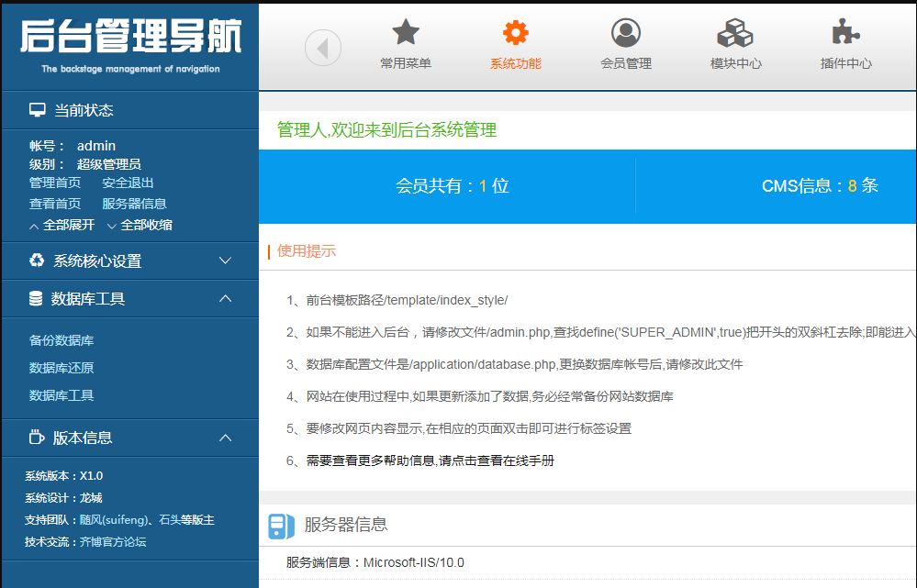Viewport: 917px width, 588px height.
Task: Click the orange gear icon 系统功能
Action: click(515, 32)
